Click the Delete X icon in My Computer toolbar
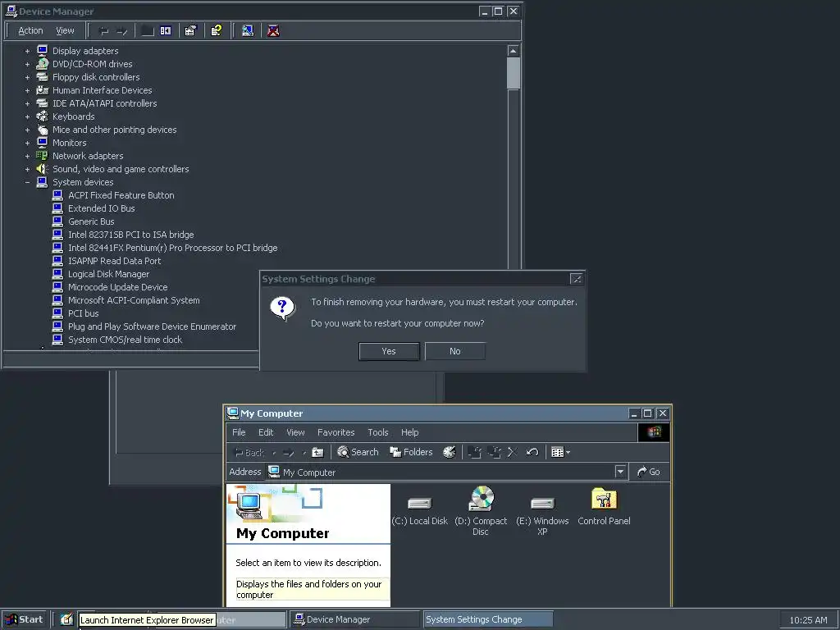This screenshot has width=840, height=630. pyautogui.click(x=512, y=452)
